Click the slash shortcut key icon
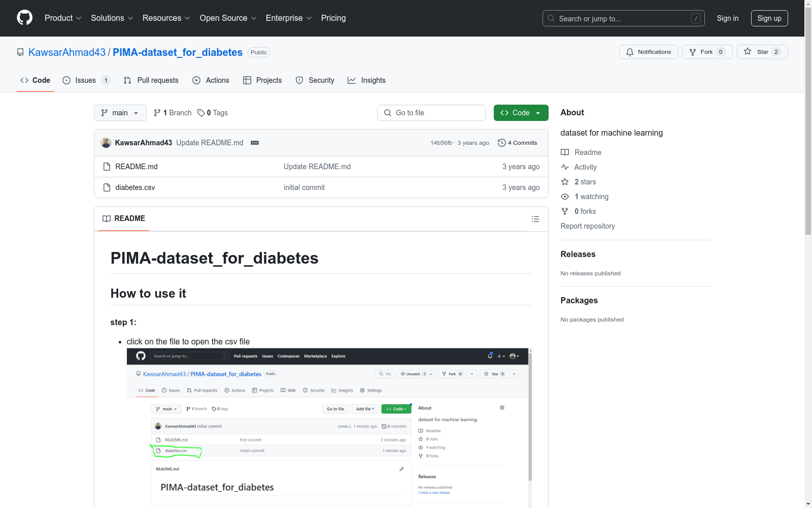 [696, 18]
